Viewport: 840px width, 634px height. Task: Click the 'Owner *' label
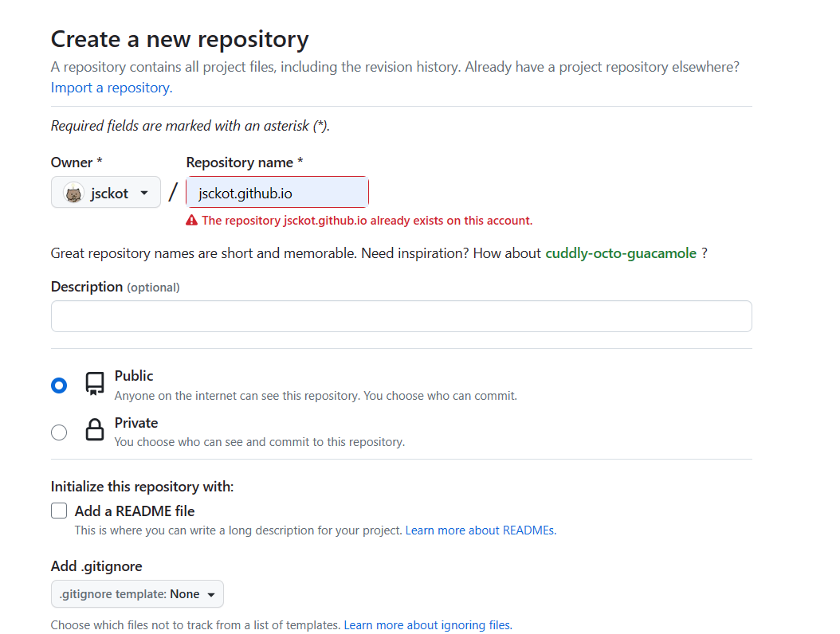[x=77, y=162]
